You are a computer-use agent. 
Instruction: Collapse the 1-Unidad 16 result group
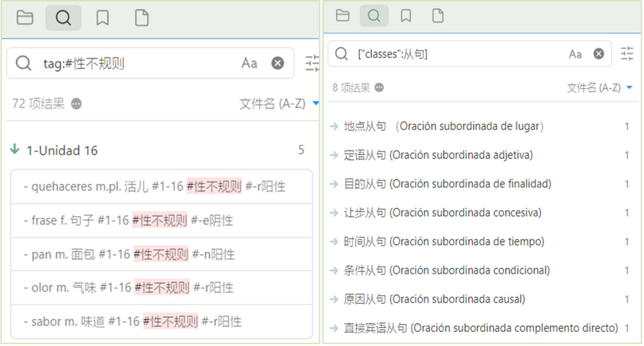15,150
